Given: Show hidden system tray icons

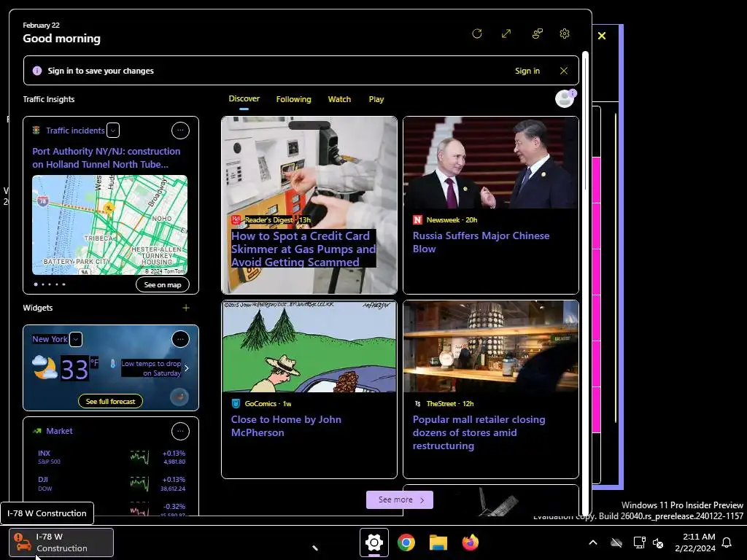Looking at the screenshot, I should 593,542.
